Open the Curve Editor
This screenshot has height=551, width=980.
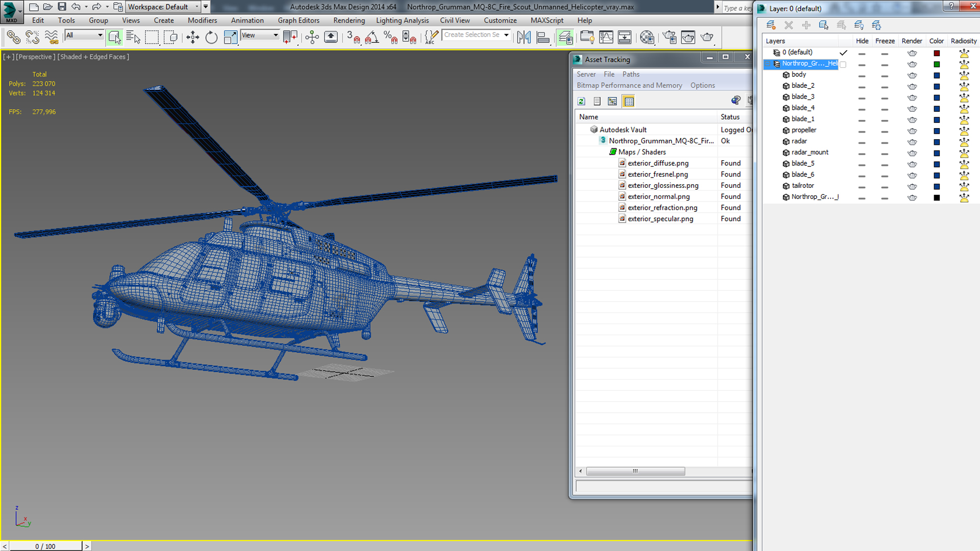pos(606,37)
